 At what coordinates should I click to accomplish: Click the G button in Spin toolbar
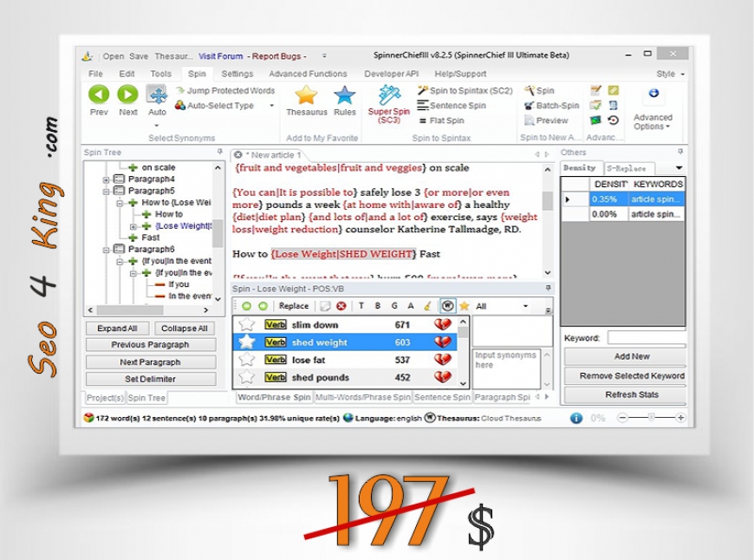click(x=394, y=306)
